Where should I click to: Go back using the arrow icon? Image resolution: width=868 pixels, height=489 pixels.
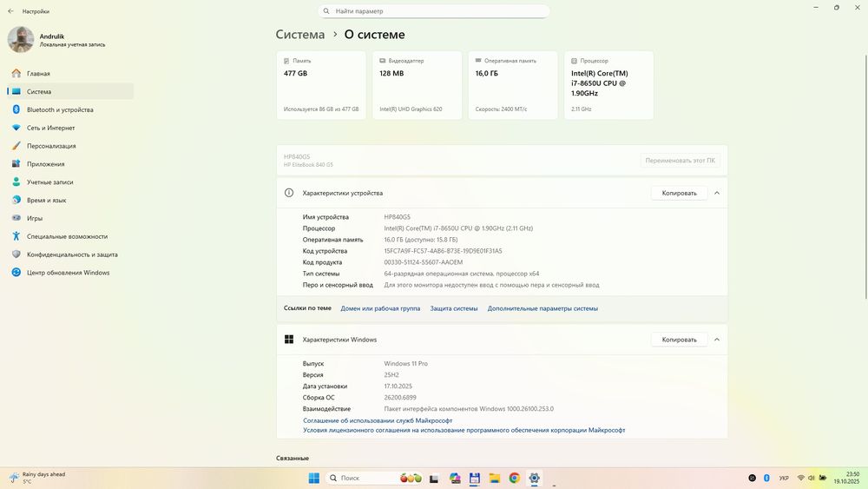[x=10, y=11]
